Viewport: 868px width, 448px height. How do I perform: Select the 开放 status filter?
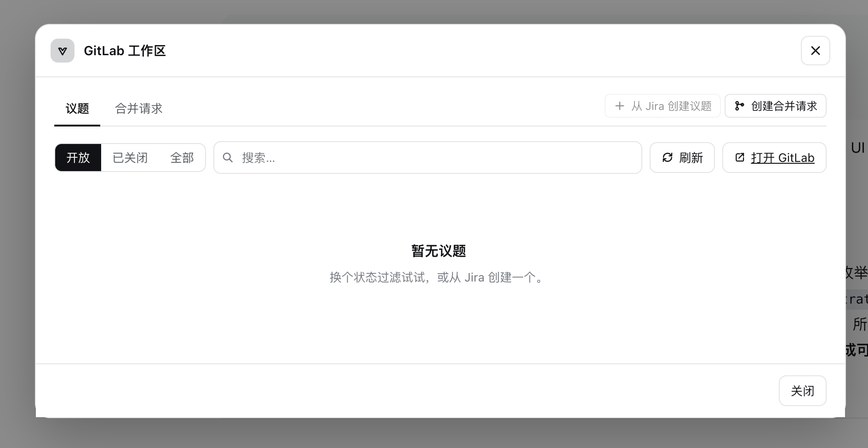78,158
